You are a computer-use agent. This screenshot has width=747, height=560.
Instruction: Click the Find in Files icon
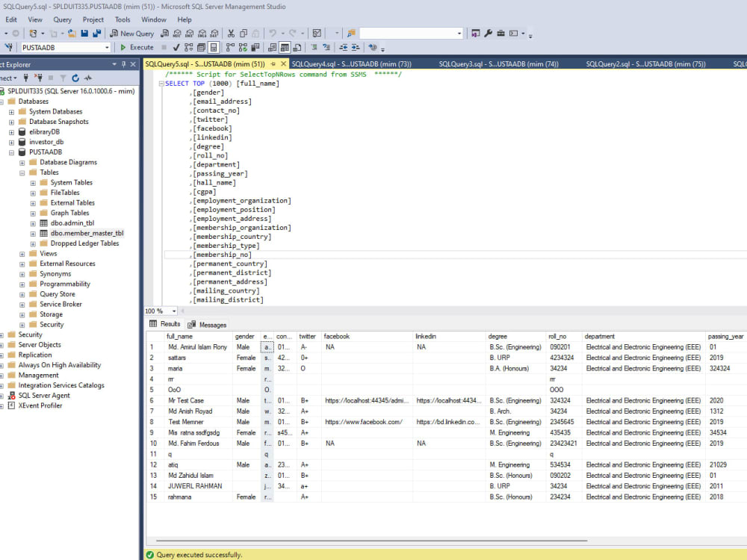tap(351, 34)
